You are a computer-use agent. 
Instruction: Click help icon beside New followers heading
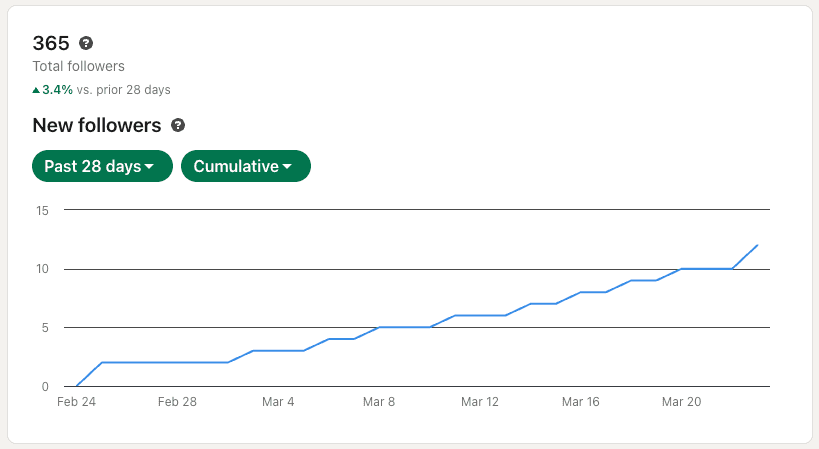178,125
